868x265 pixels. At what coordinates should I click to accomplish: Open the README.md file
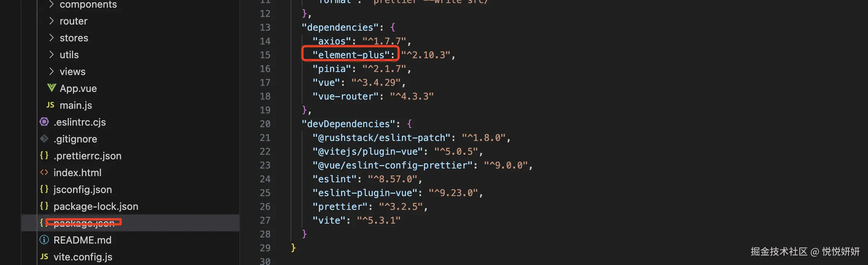coord(83,240)
